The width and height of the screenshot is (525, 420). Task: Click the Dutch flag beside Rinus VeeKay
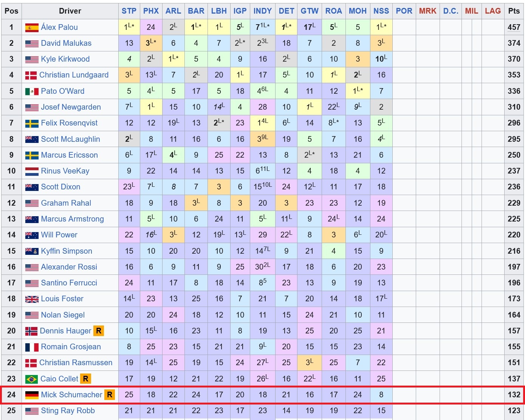(x=32, y=171)
